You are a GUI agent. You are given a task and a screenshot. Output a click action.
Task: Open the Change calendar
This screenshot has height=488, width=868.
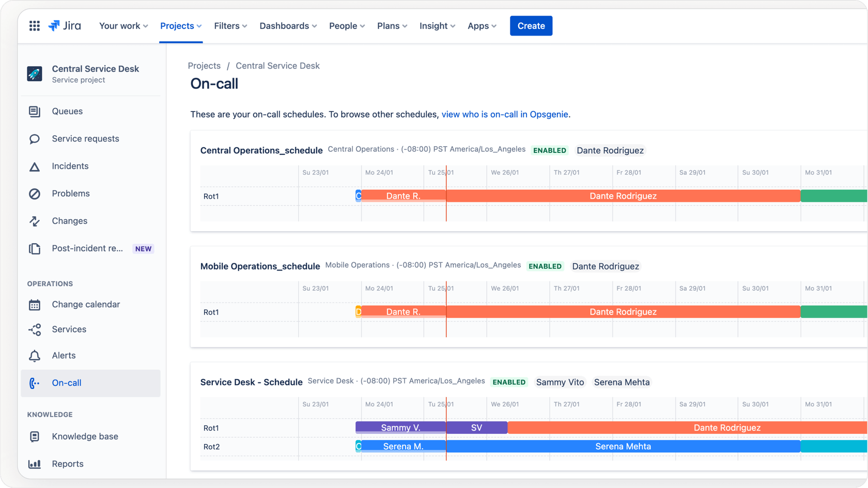85,304
